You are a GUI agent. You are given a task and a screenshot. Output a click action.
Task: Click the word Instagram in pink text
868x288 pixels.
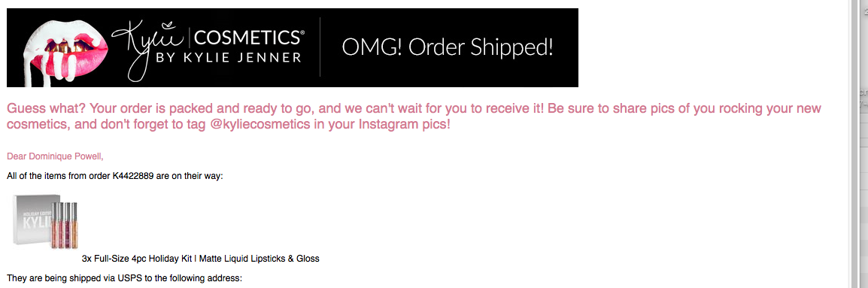tap(386, 124)
